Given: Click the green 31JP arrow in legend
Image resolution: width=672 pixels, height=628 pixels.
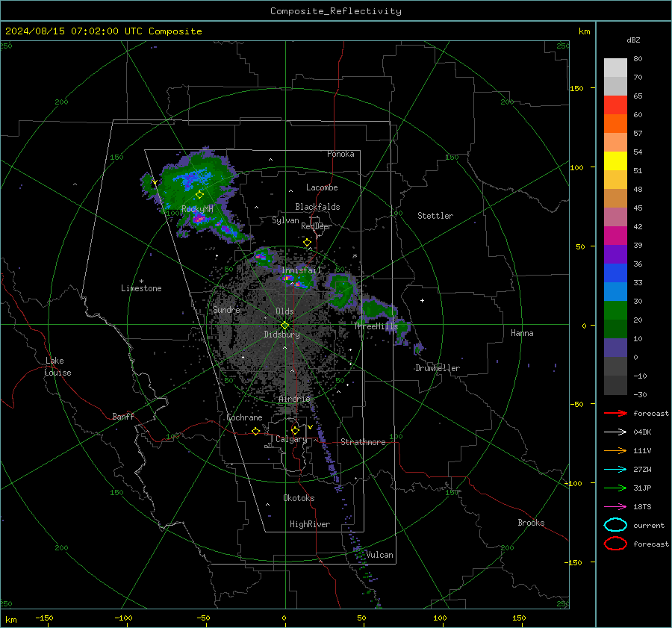Looking at the screenshot, I should [615, 488].
